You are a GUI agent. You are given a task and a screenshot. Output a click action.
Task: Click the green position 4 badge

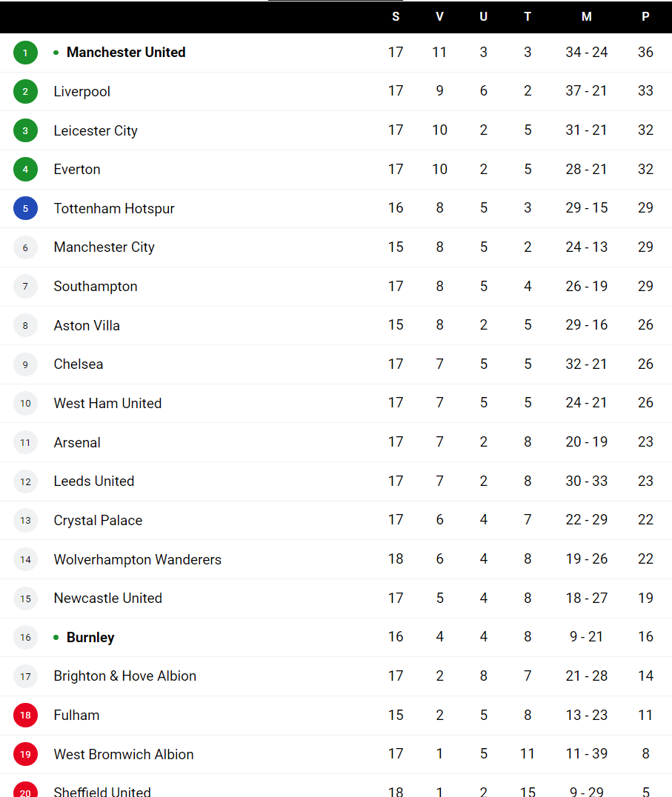click(x=25, y=170)
